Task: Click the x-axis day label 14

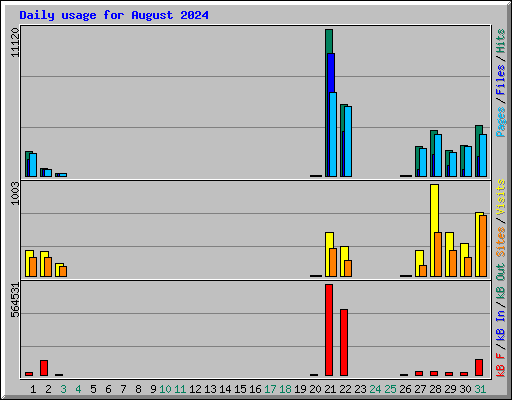Action: [225, 389]
